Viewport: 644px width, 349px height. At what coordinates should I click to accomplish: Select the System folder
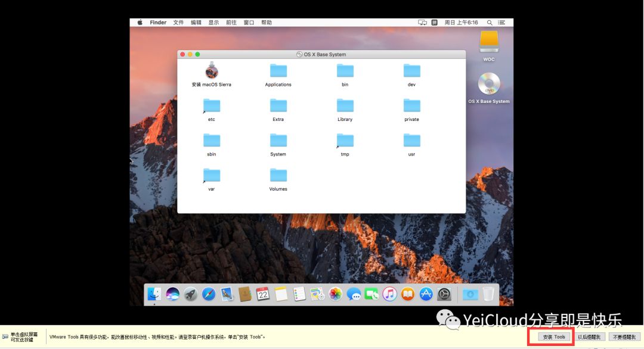(278, 141)
